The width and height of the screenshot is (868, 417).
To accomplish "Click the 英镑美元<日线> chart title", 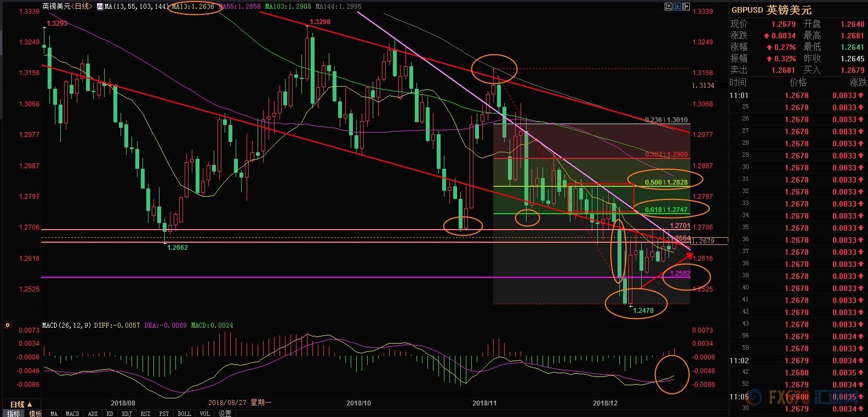I will tap(67, 7).
